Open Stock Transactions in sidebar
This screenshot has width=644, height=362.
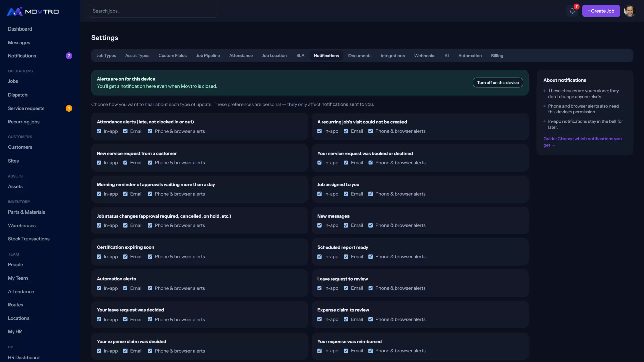(x=29, y=239)
